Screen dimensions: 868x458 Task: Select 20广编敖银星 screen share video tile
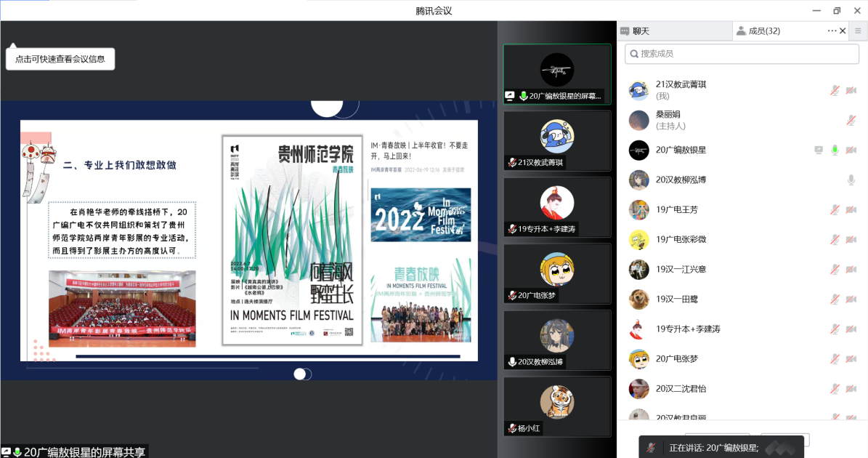pos(557,73)
